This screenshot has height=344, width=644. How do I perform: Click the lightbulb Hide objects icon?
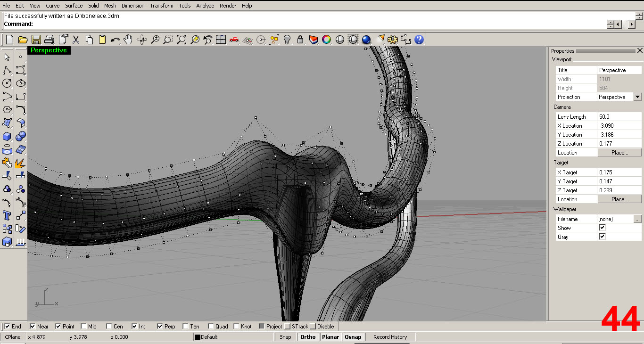[287, 40]
